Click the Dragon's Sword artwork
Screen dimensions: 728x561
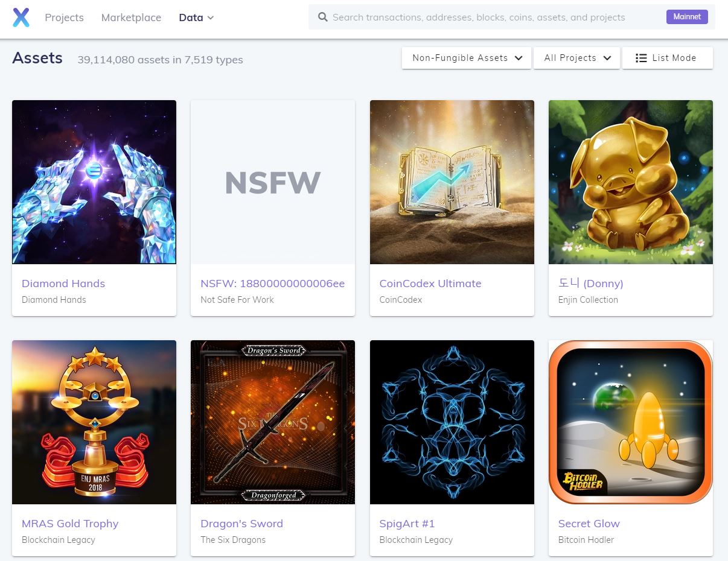click(273, 422)
